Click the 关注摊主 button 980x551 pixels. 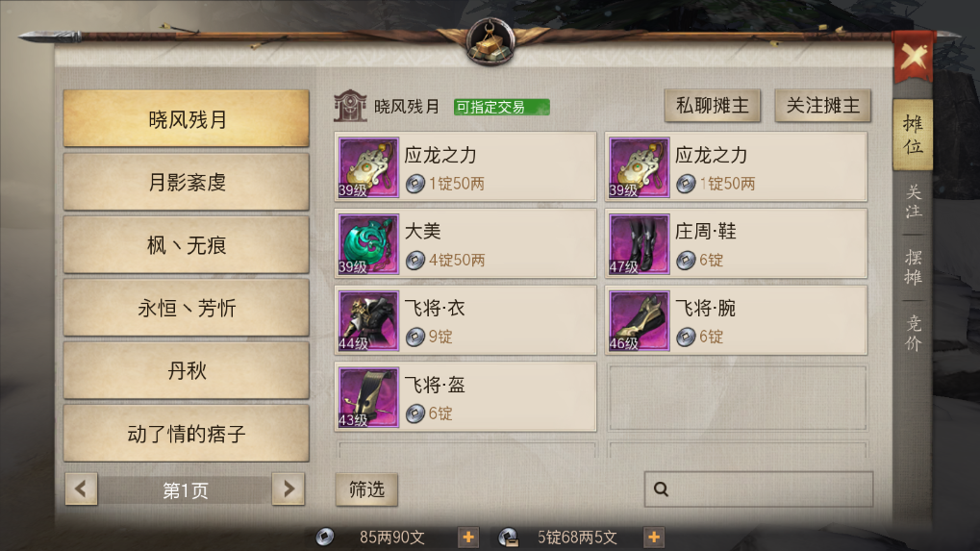pos(822,106)
